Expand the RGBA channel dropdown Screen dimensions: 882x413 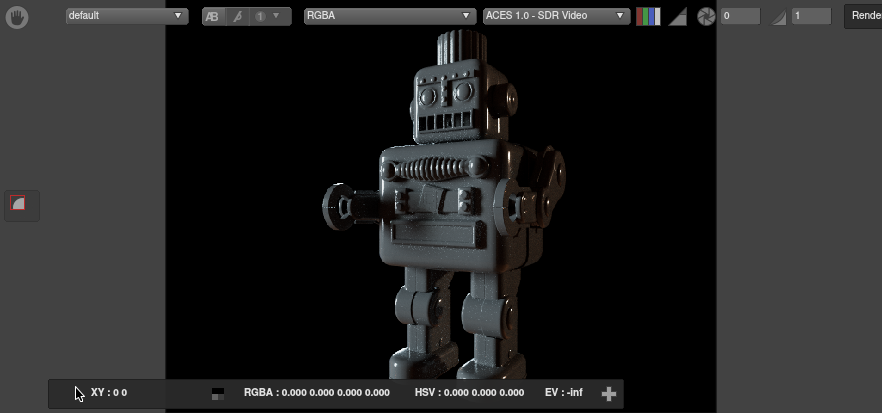(389, 16)
